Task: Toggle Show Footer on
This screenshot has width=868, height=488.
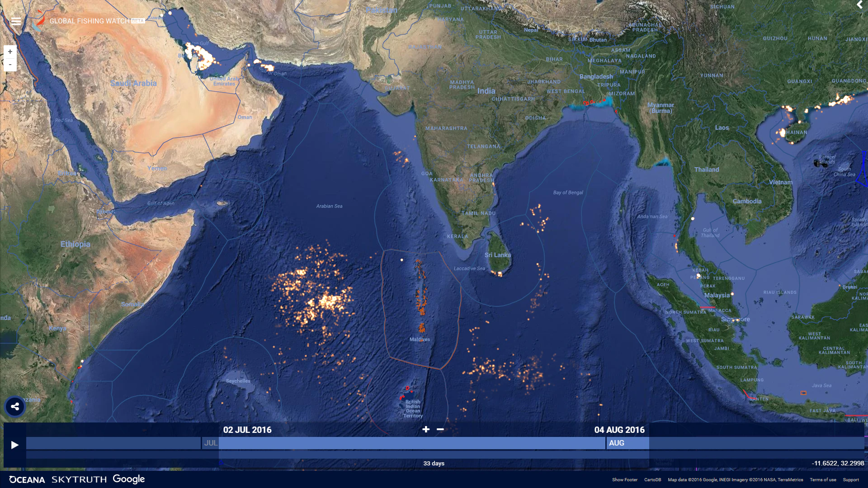Action: (624, 480)
